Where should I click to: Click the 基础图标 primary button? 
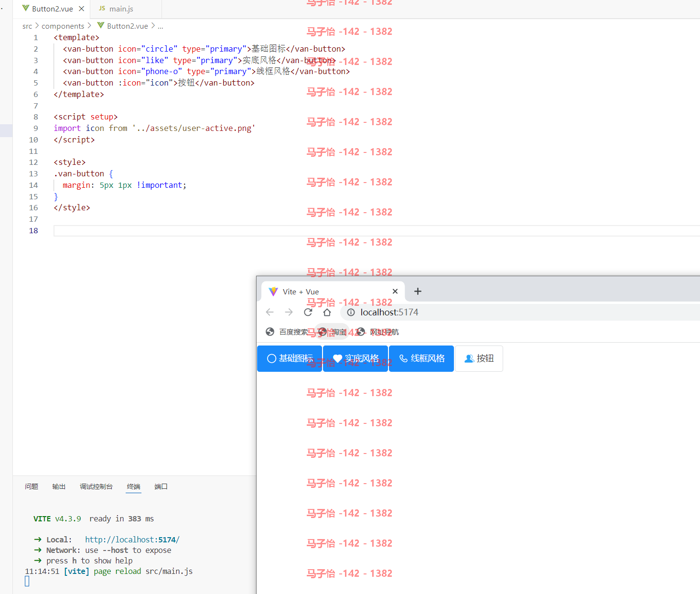tap(290, 358)
